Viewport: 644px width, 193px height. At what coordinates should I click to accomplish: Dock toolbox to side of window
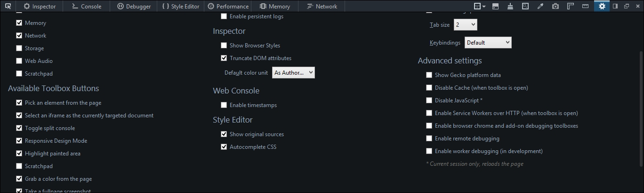pos(615,6)
